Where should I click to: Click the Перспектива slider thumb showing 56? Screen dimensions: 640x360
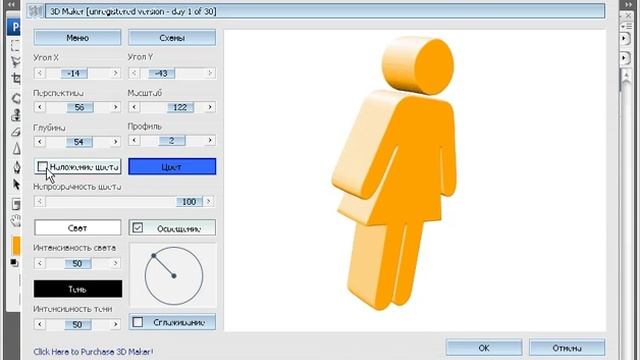click(x=79, y=107)
